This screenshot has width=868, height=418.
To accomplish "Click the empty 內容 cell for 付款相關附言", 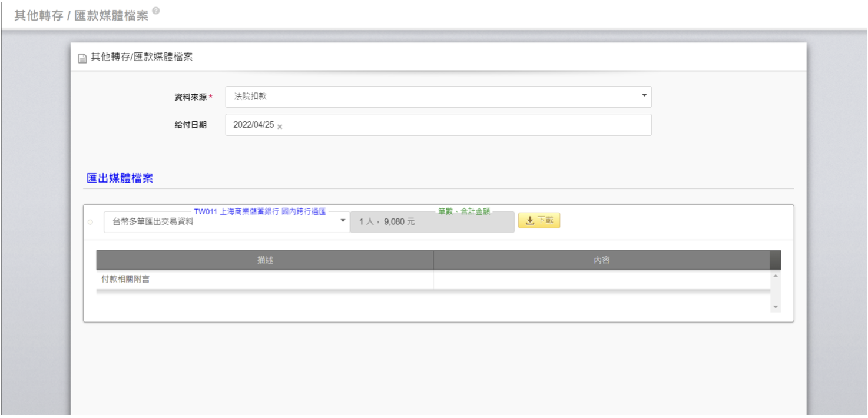I will pyautogui.click(x=601, y=280).
